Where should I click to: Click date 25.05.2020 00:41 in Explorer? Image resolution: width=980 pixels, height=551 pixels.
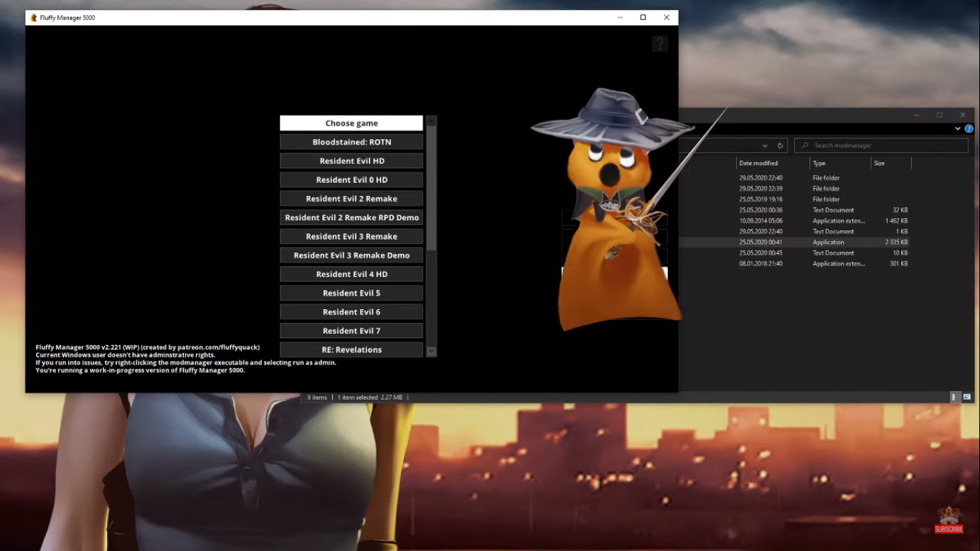(760, 242)
